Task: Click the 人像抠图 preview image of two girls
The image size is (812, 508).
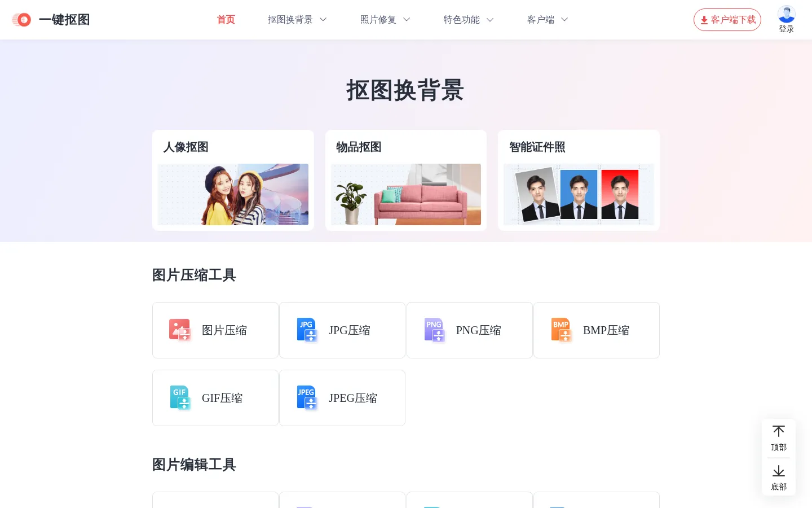Action: tap(233, 194)
